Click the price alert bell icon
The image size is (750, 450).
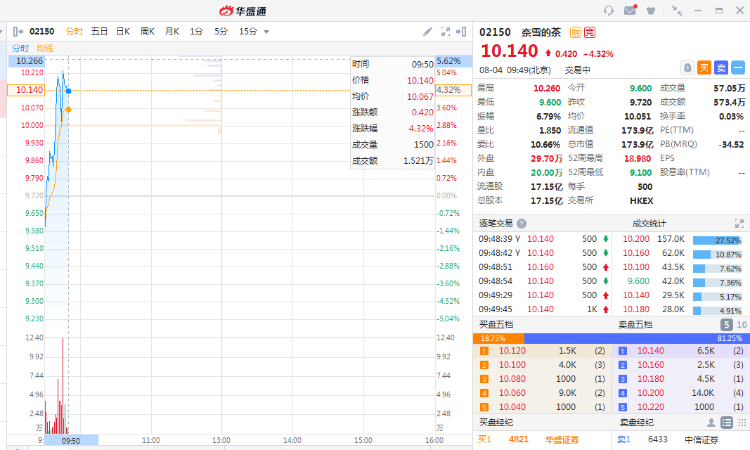(687, 68)
